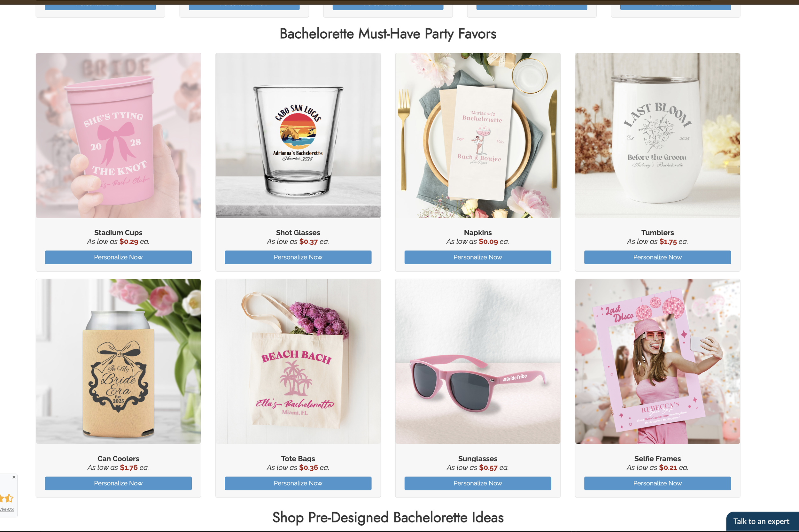Image resolution: width=799 pixels, height=532 pixels.
Task: Open the reviews link in widget
Action: pyautogui.click(x=7, y=509)
